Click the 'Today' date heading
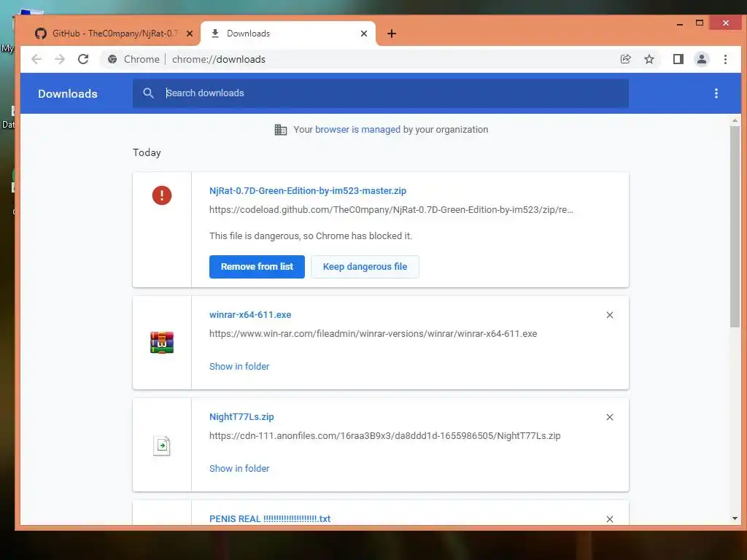The width and height of the screenshot is (747, 560). point(147,152)
